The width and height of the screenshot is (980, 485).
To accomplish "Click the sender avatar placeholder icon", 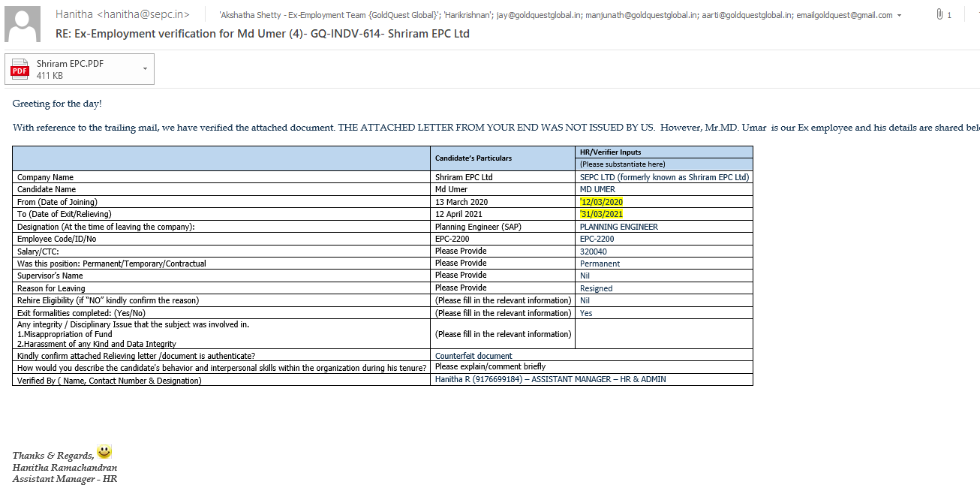I will (23, 24).
